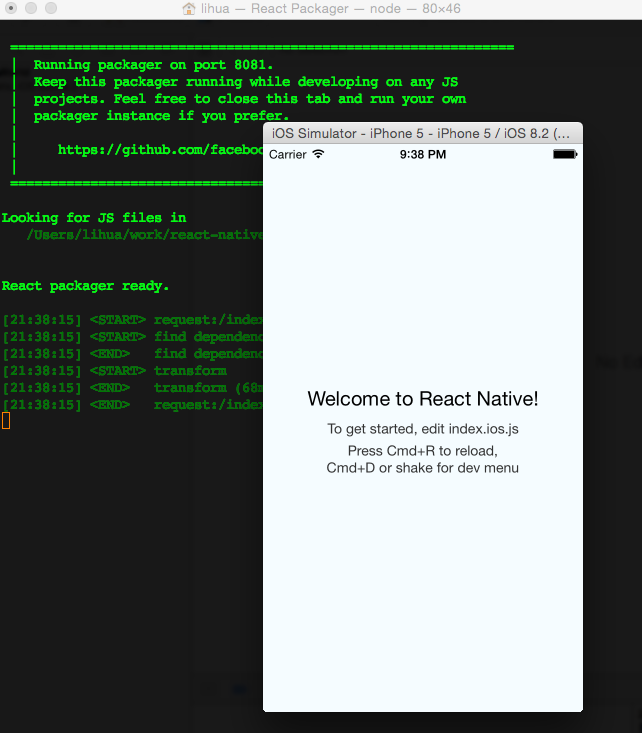Tap the 9:38 PM clock in simulator
This screenshot has height=733, width=642.
click(423, 154)
